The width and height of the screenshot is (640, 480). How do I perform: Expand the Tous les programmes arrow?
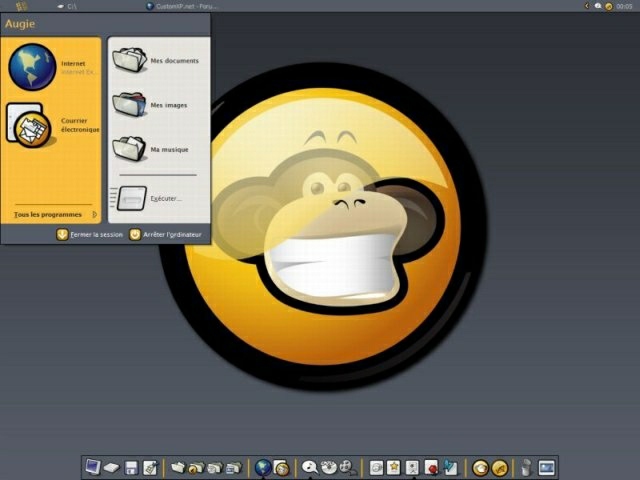(95, 214)
